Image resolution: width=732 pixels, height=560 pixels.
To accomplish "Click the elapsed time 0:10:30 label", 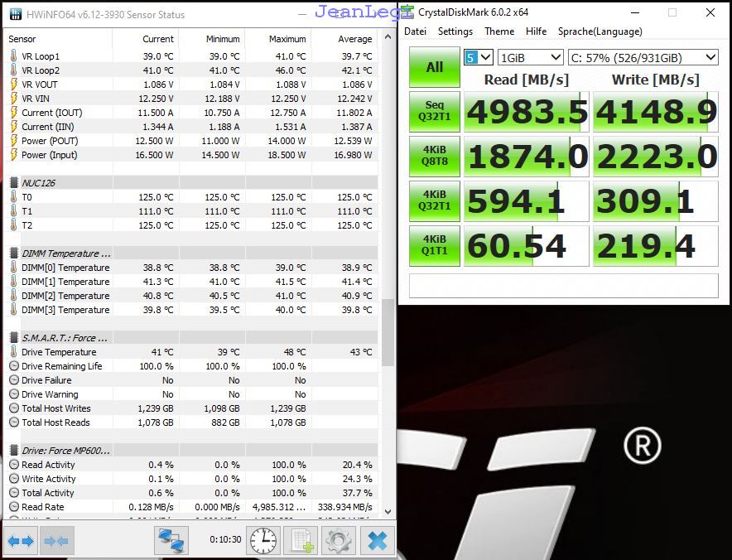I will 225,539.
